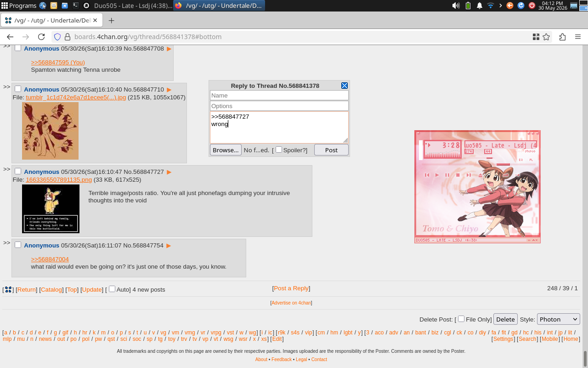Click the volume speaker icon in tray
Image resolution: width=588 pixels, height=368 pixels.
[x=456, y=6]
